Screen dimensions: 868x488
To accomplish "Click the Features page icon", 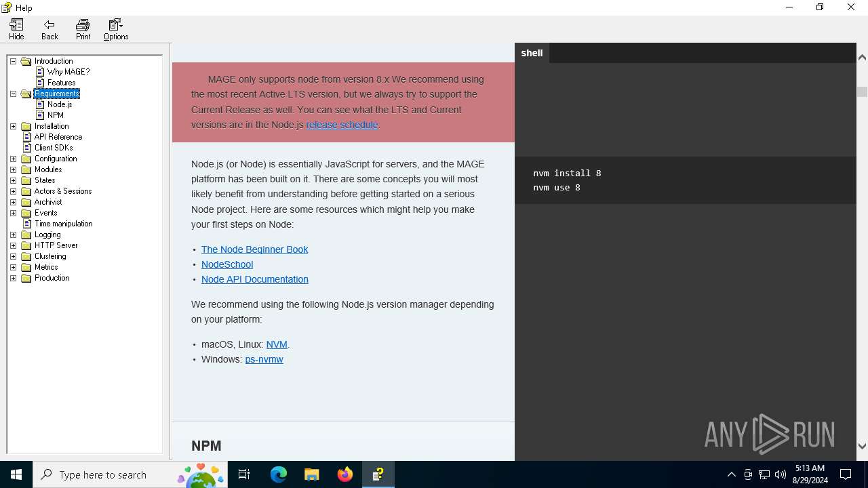I will tap(41, 83).
